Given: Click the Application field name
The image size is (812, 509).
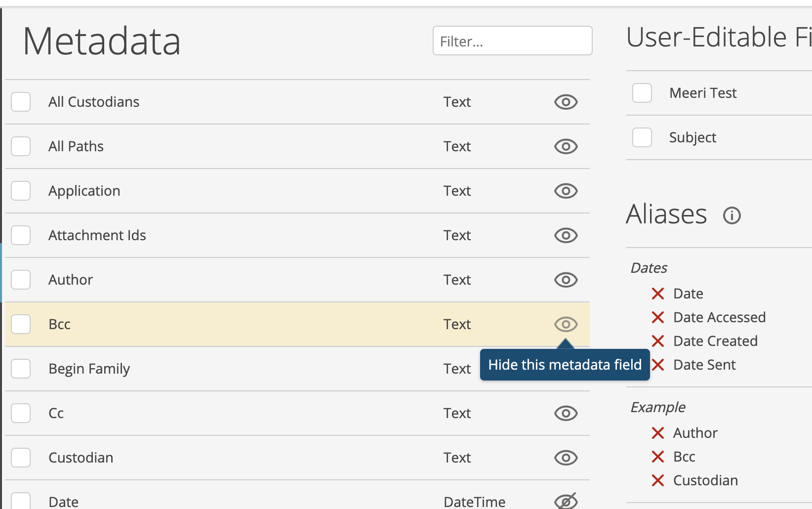Looking at the screenshot, I should 84,191.
